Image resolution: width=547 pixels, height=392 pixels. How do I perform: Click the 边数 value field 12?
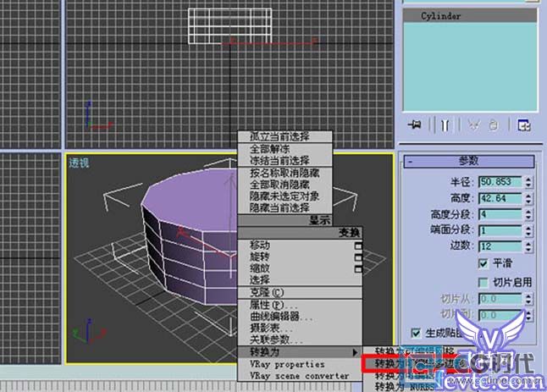(x=500, y=246)
